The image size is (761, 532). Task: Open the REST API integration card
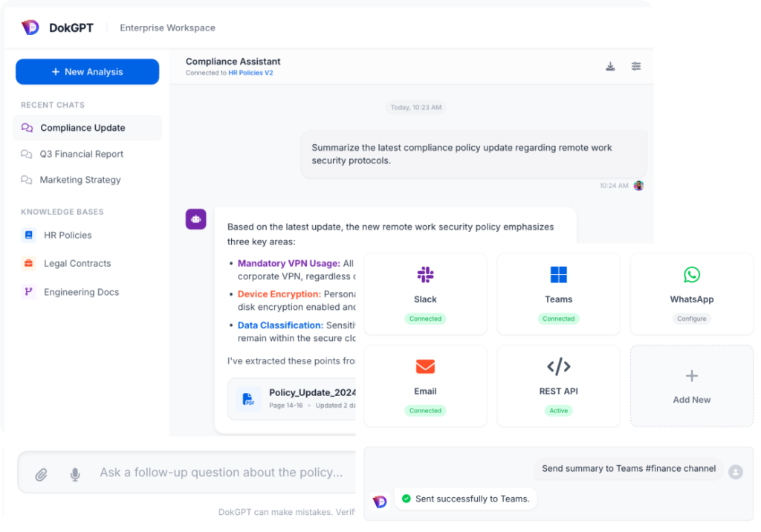point(558,386)
